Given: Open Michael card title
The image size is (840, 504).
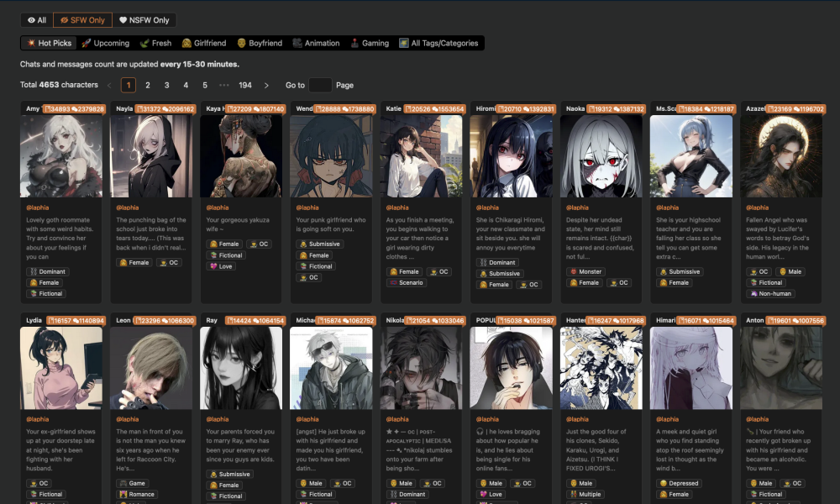Looking at the screenshot, I should (x=306, y=320).
